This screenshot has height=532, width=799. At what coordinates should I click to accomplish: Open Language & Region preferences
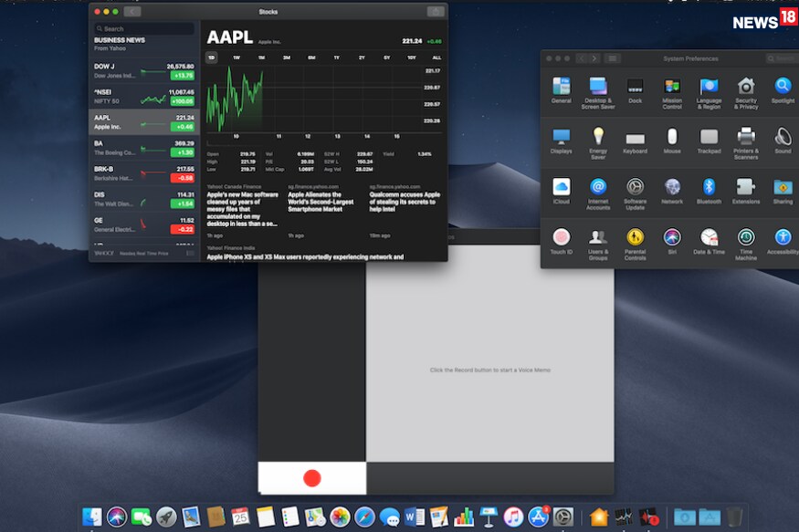[709, 93]
